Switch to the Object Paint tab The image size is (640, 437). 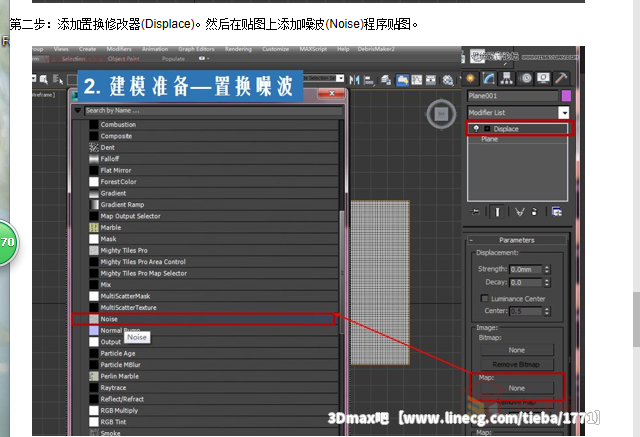tap(124, 59)
